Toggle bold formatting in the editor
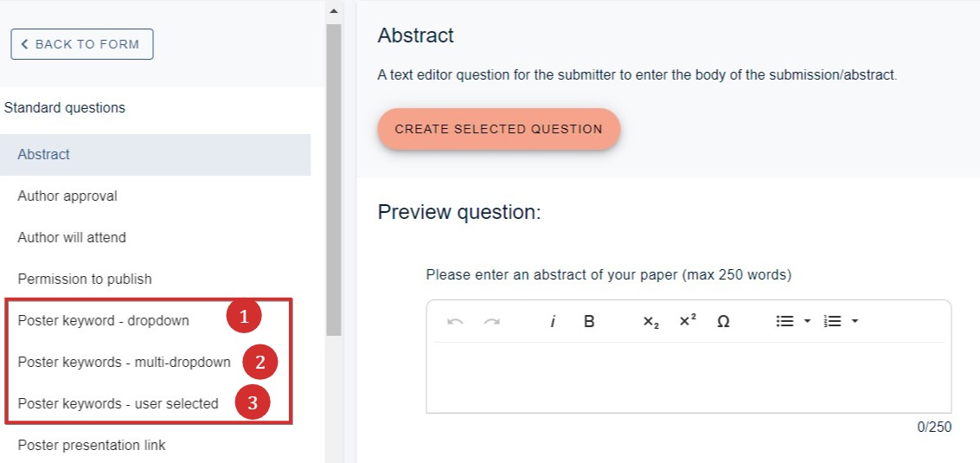 (589, 322)
